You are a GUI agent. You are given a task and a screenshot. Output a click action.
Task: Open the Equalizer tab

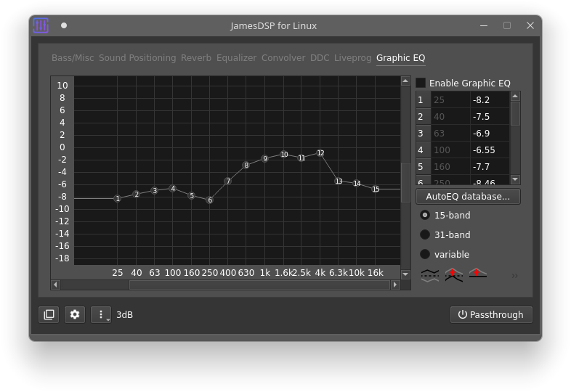coord(236,58)
